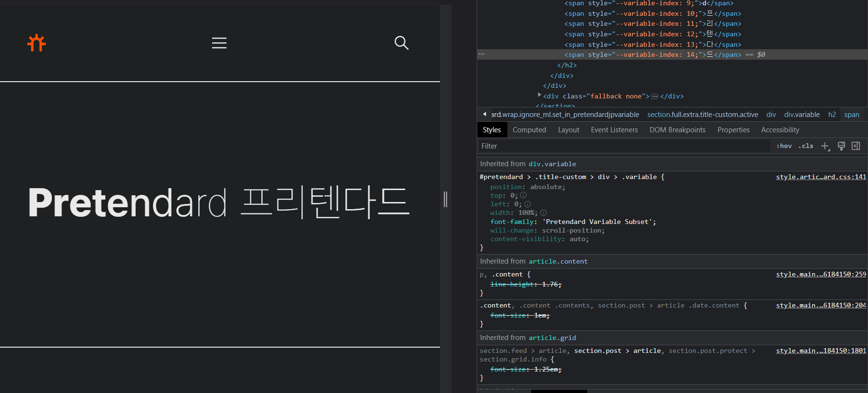The image size is (868, 393).
Task: Open the style.main…184150:1801 source link
Action: coord(821,351)
